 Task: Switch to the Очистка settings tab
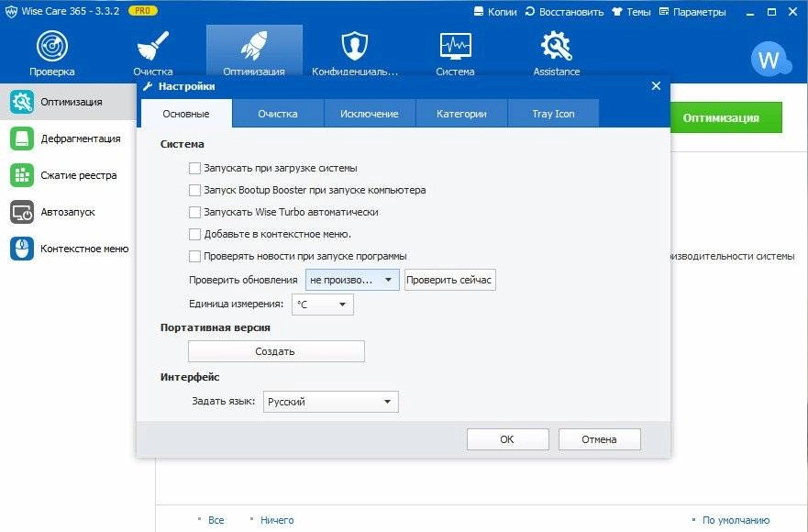coord(278,114)
